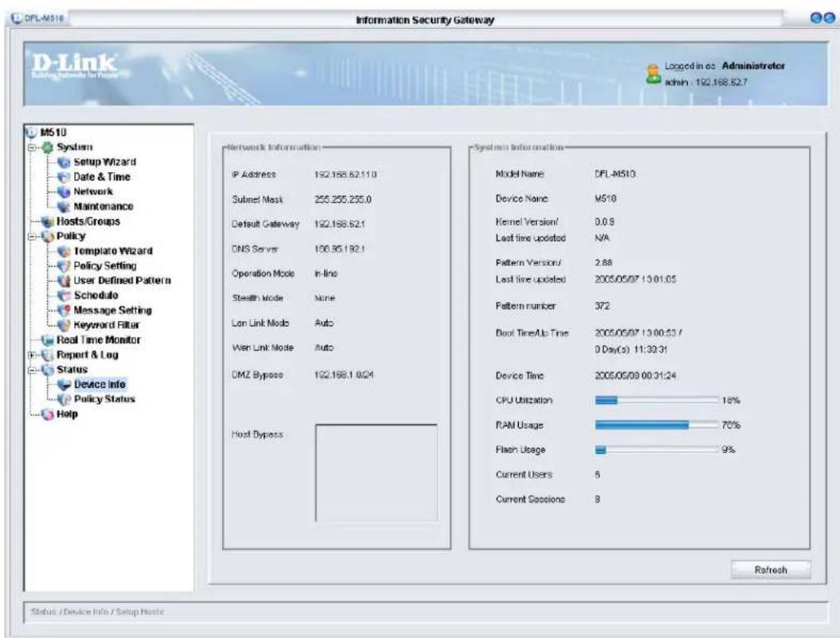The image size is (840, 638).
Task: Click the status bar breadcrumb text
Action: click(97, 612)
